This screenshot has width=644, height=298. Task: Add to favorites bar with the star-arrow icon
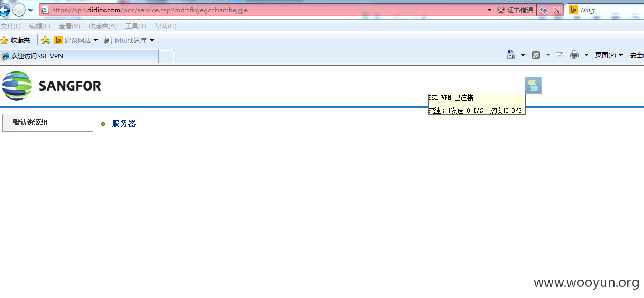(x=46, y=40)
